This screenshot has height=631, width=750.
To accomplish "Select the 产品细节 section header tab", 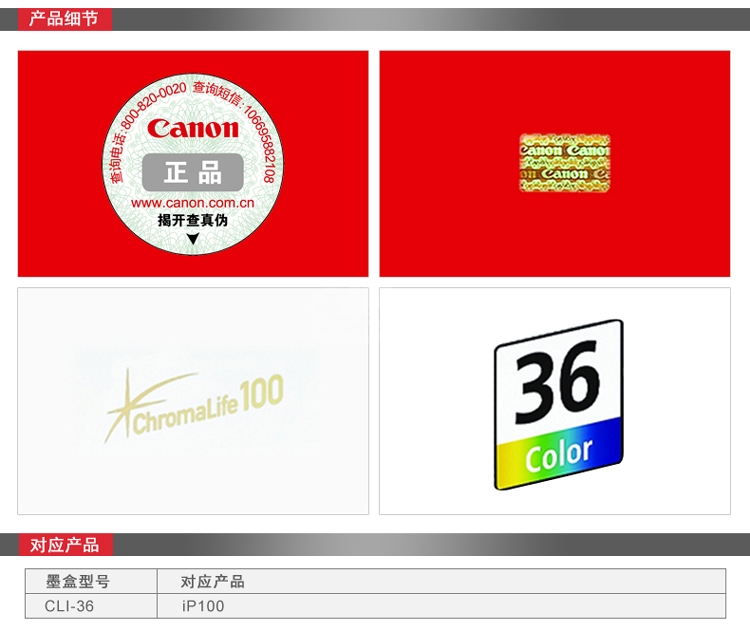I will 64,19.
